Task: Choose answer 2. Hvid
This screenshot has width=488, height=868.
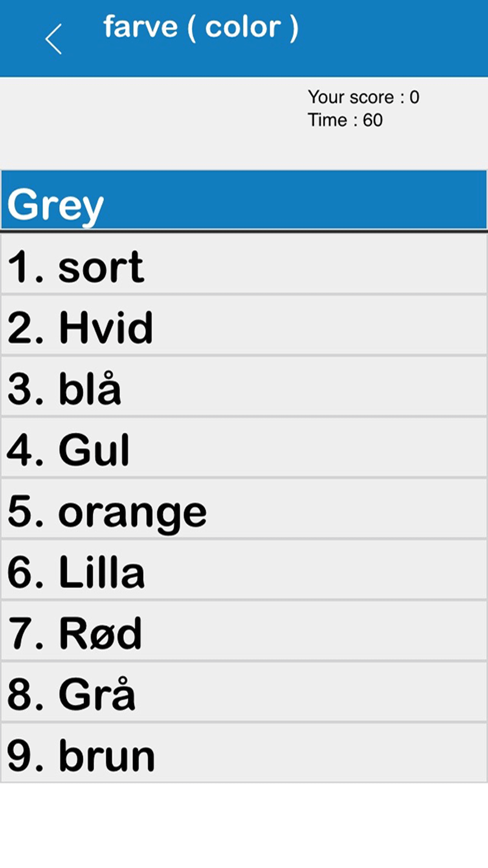Action: (x=244, y=326)
